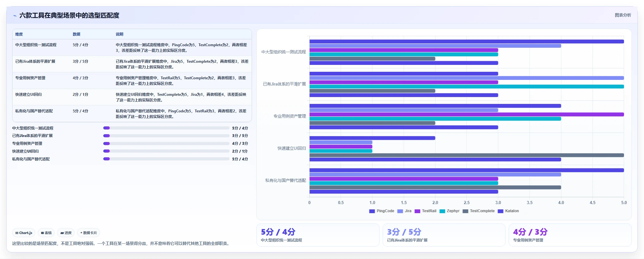Click the 维度 column header
644x259 pixels.
19,34
